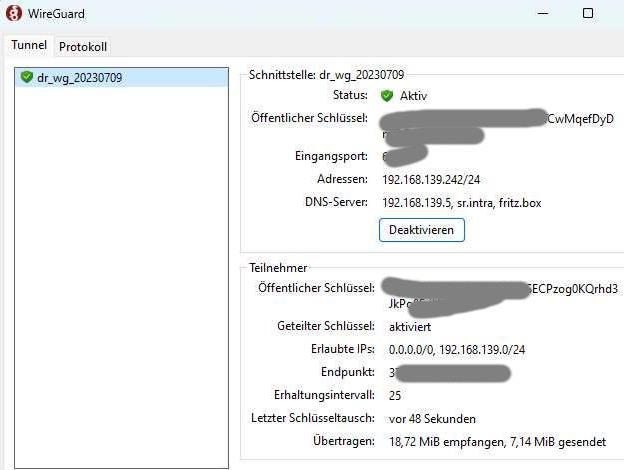Click the DNS value 192.168.139.5, sr.intra, fritz.box
This screenshot has height=470, width=624.
point(462,203)
